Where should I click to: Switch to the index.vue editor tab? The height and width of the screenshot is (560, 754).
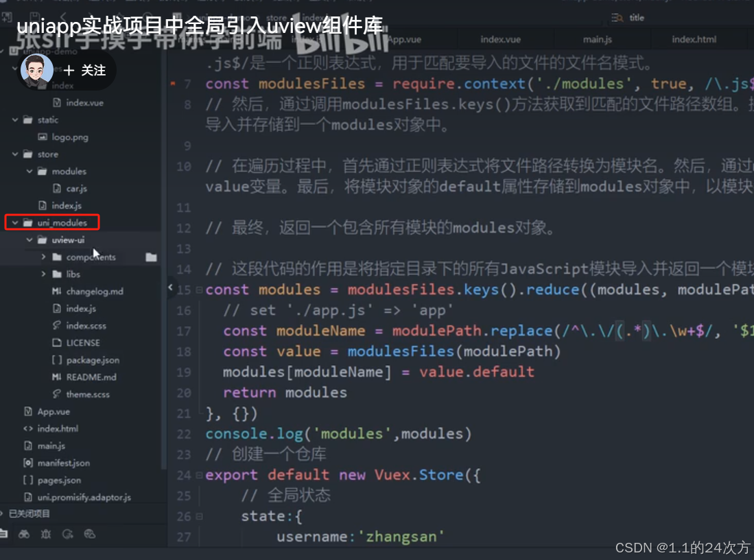click(500, 39)
